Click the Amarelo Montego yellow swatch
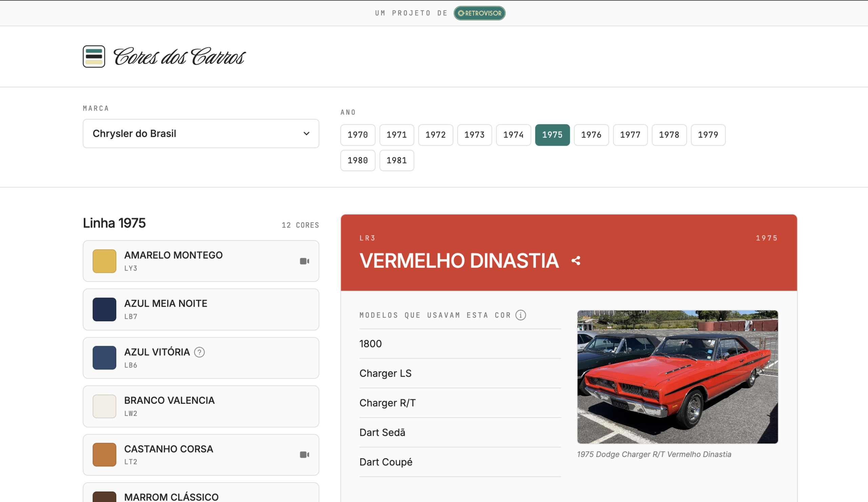868x502 pixels. [104, 261]
